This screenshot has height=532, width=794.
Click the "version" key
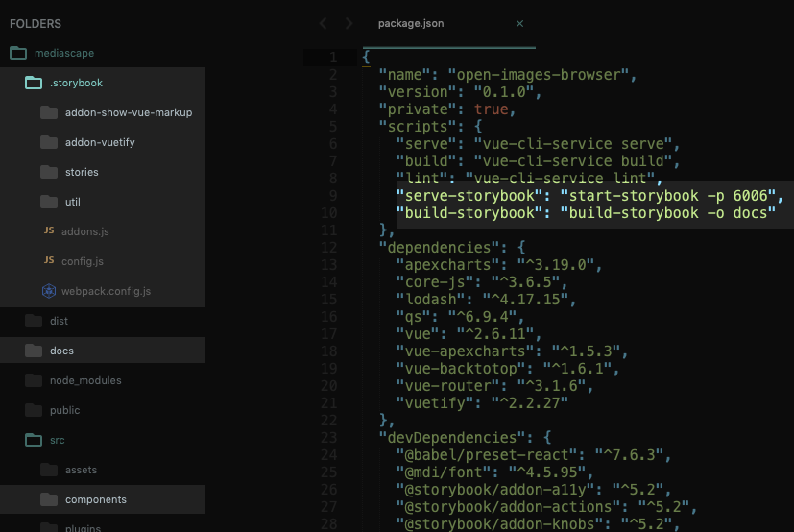tap(418, 92)
